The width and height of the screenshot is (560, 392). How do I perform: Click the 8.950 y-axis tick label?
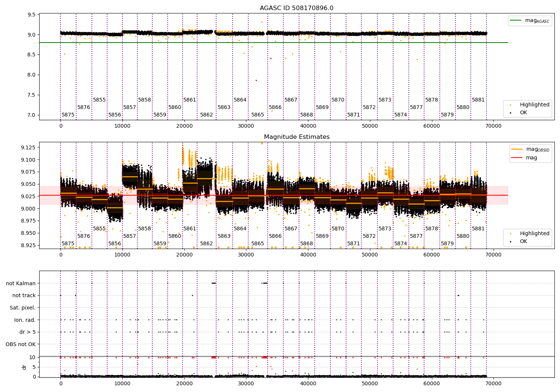28,233
